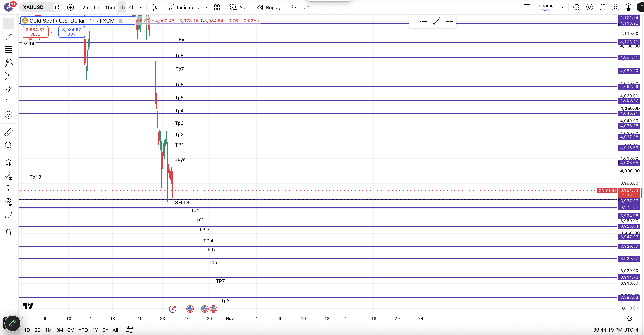Open go to date calendar
This screenshot has width=644, height=335.
129,330
